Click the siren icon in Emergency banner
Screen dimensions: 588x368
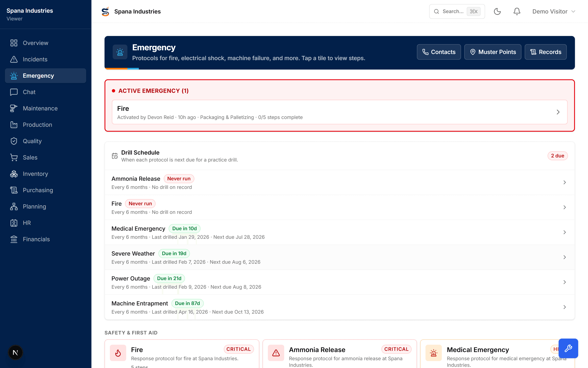click(x=120, y=52)
